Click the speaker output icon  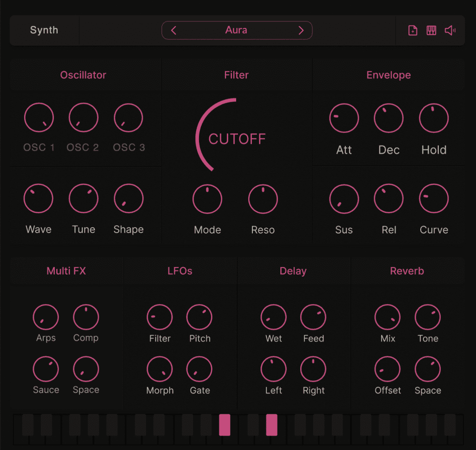click(x=450, y=30)
